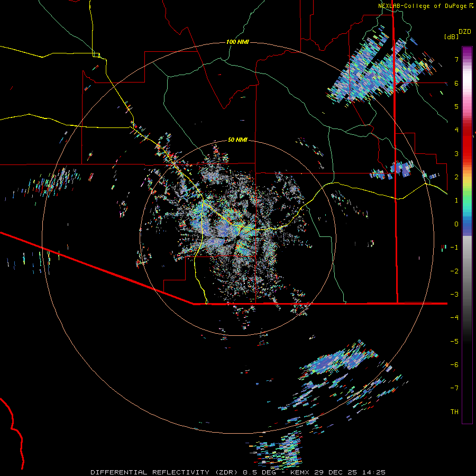
Task: Click the red section of the color bar
Action: (467, 143)
